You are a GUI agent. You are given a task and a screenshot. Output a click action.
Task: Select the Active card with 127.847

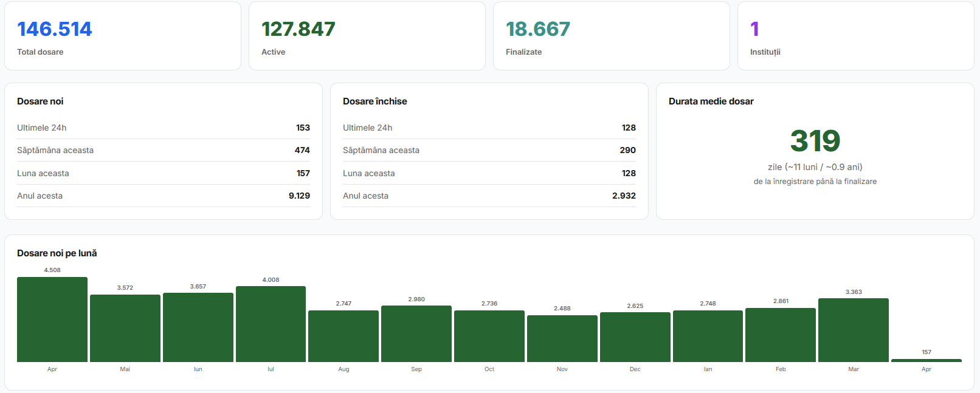coord(367,36)
